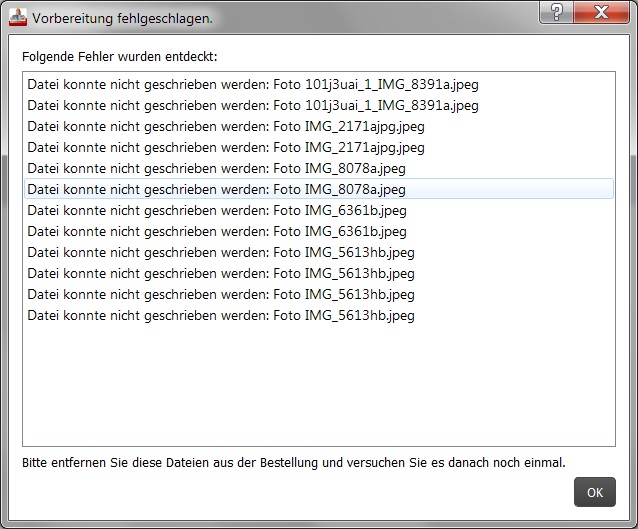Click the question mark help button
This screenshot has height=529, width=638.
point(556,12)
